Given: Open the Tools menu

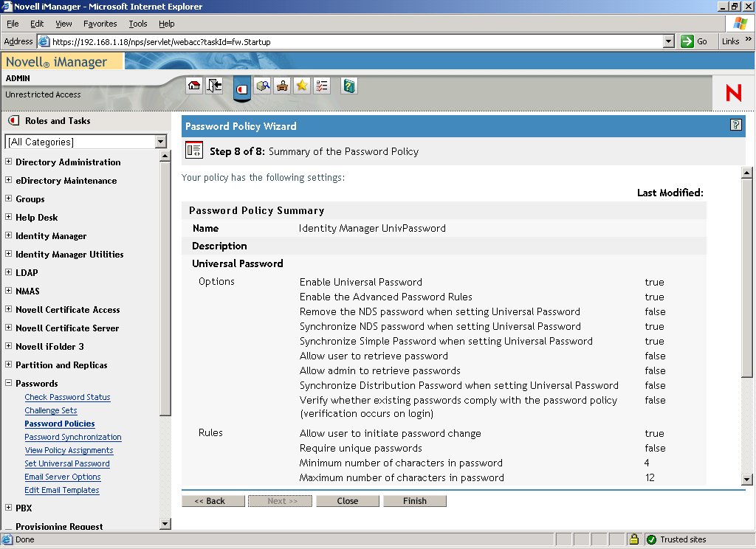Looking at the screenshot, I should [x=137, y=23].
